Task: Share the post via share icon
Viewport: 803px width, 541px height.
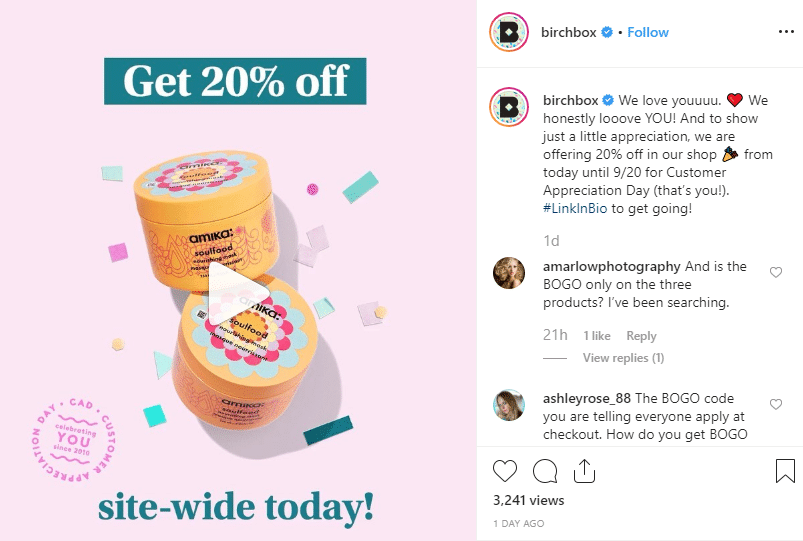Action: (584, 470)
